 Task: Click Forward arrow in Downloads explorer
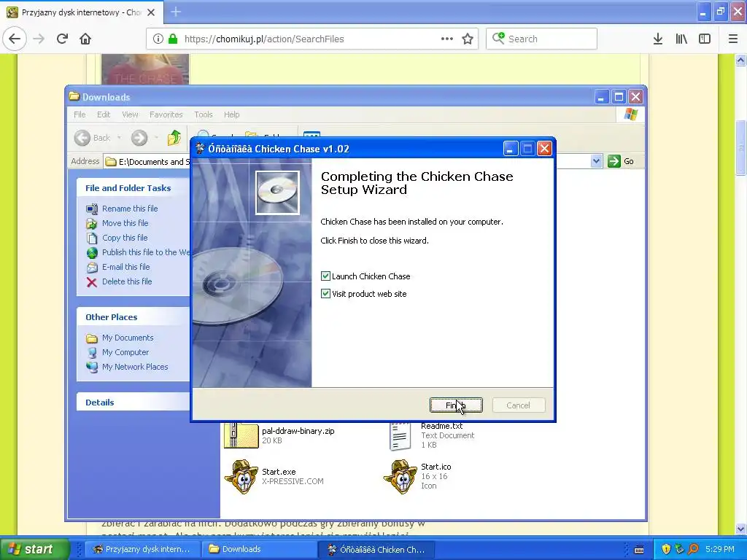click(x=139, y=138)
